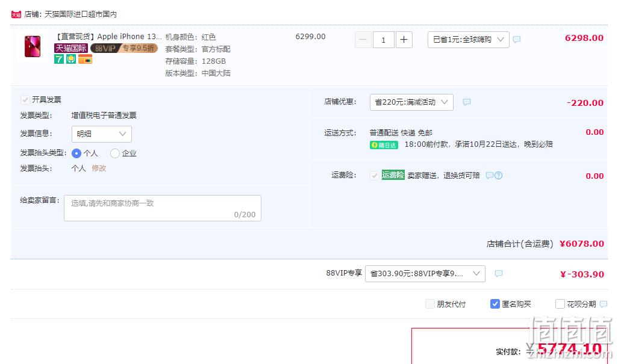This screenshot has width=618, height=364.
Task: Click the shipping method text 普通配送 快递 免邮
Action: (x=401, y=132)
